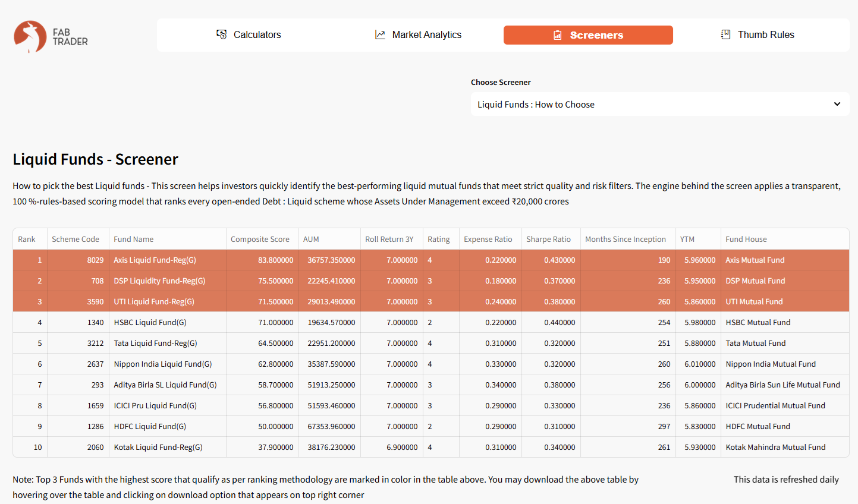Click scheme code 3590

click(78, 301)
